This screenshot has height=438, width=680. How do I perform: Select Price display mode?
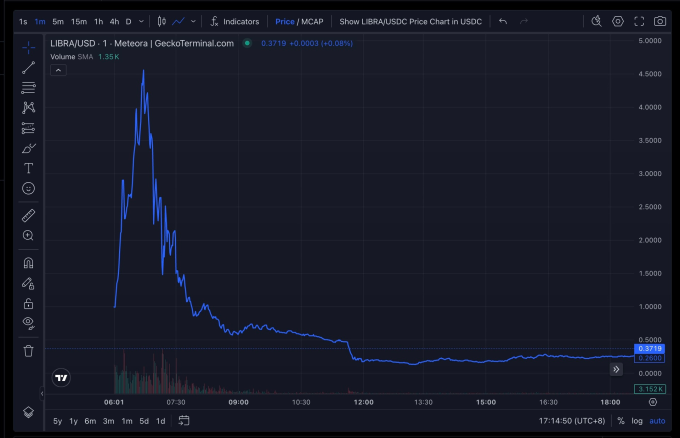pyautogui.click(x=284, y=22)
